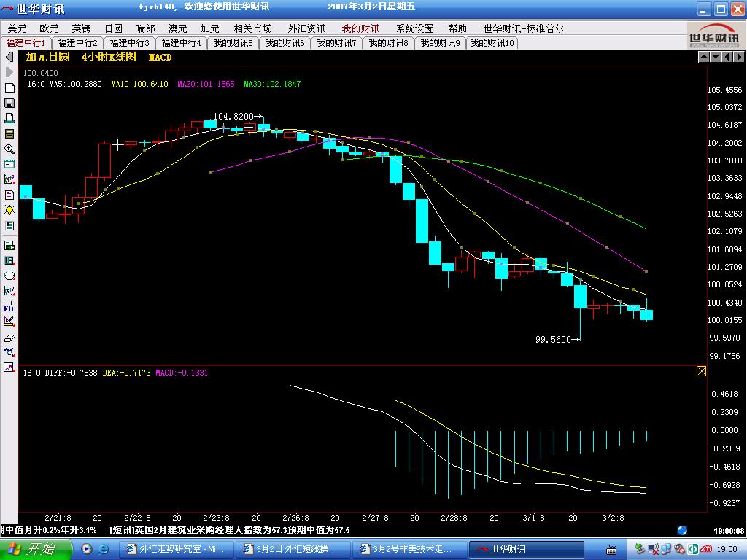747x560 pixels.
Task: Click the floppy disk save icon
Action: click(9, 104)
